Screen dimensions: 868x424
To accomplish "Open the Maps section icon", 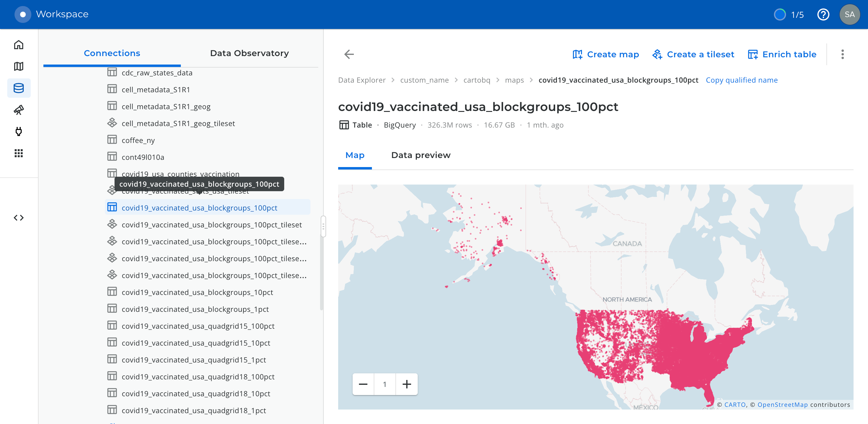I will (18, 66).
